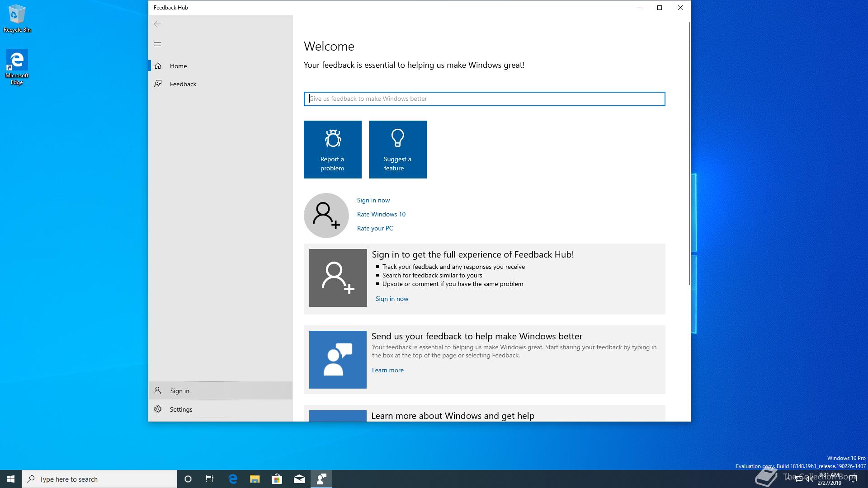
Task: Click the back arrow in Feedback Hub
Action: tap(157, 24)
